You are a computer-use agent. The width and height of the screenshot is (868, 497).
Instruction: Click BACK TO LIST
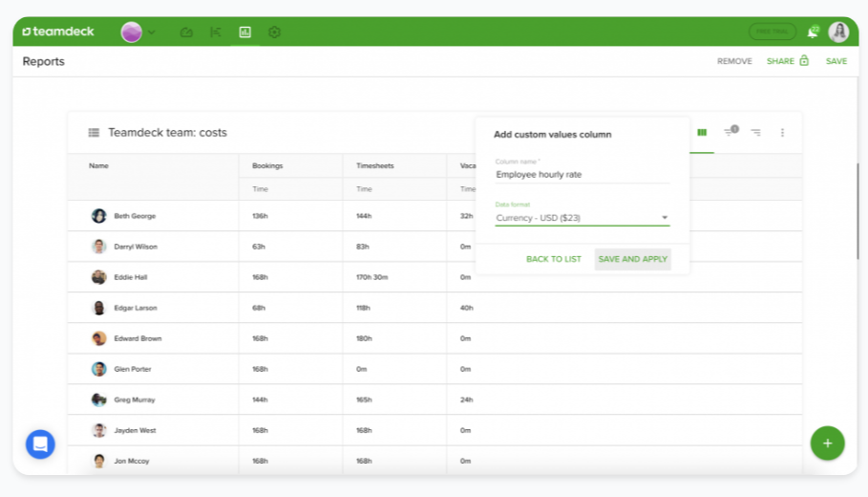point(554,259)
